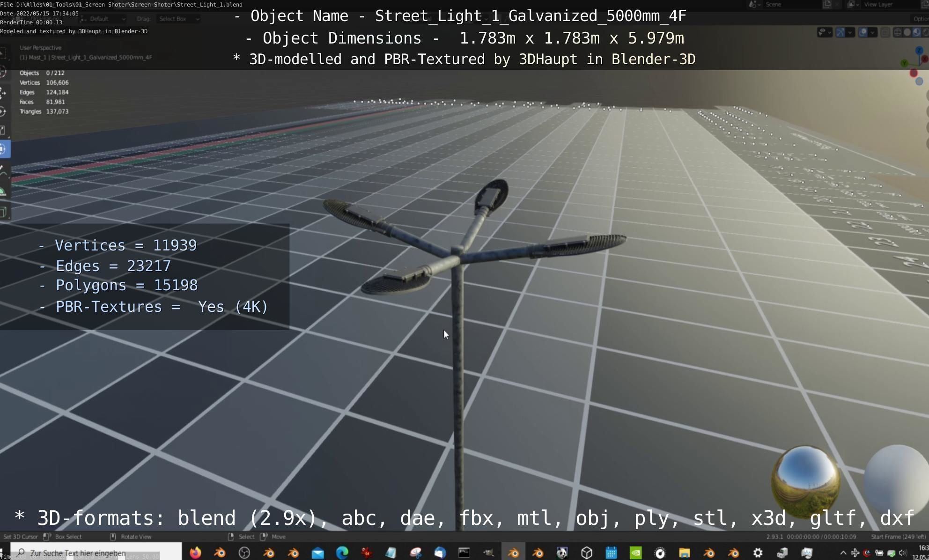Click the green Y axis gizmo handle
This screenshot has width=929, height=560.
(904, 63)
